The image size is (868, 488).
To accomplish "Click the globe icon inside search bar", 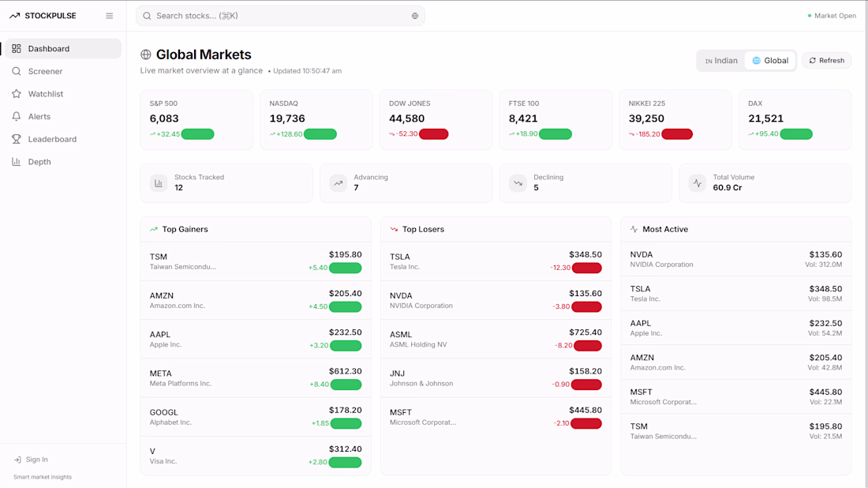I will tap(414, 16).
